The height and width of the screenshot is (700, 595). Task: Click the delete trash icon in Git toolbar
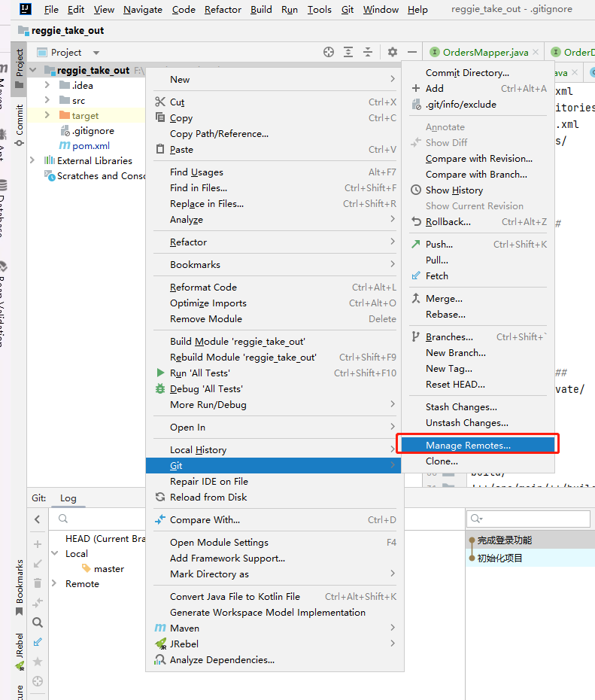pos(38,583)
